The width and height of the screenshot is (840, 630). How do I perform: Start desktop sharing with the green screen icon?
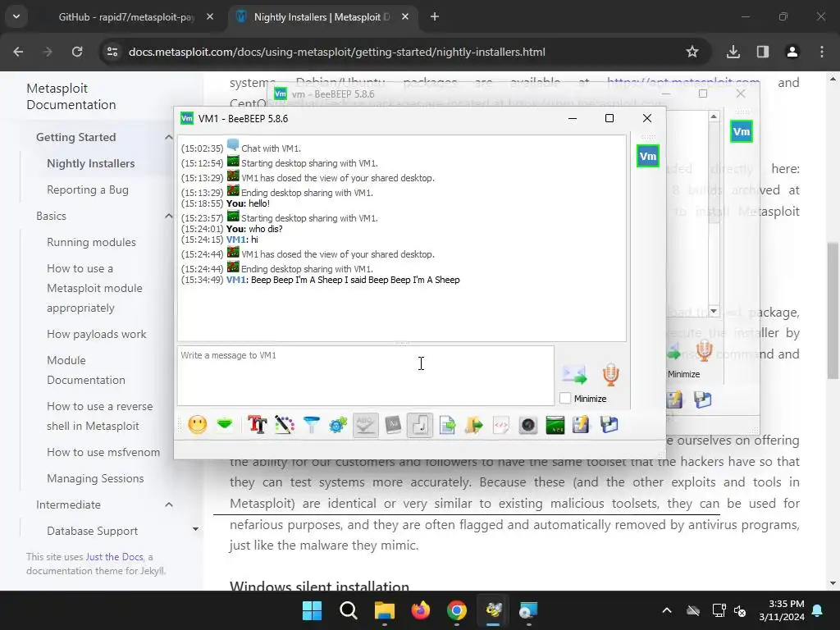coord(555,426)
